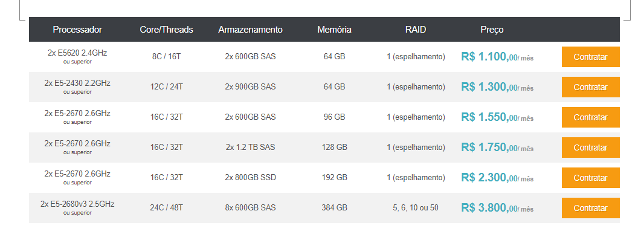
Task: Select the Processador column header
Action: 77,30
